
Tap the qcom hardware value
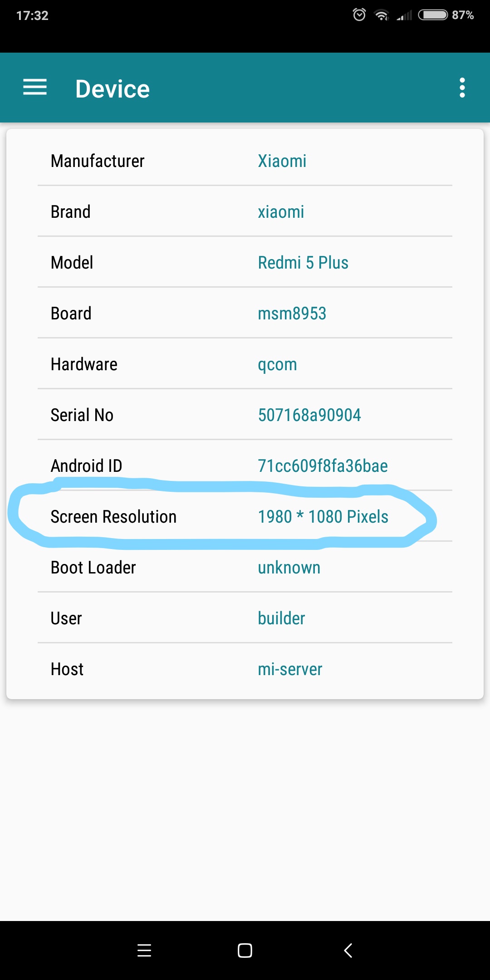(277, 364)
